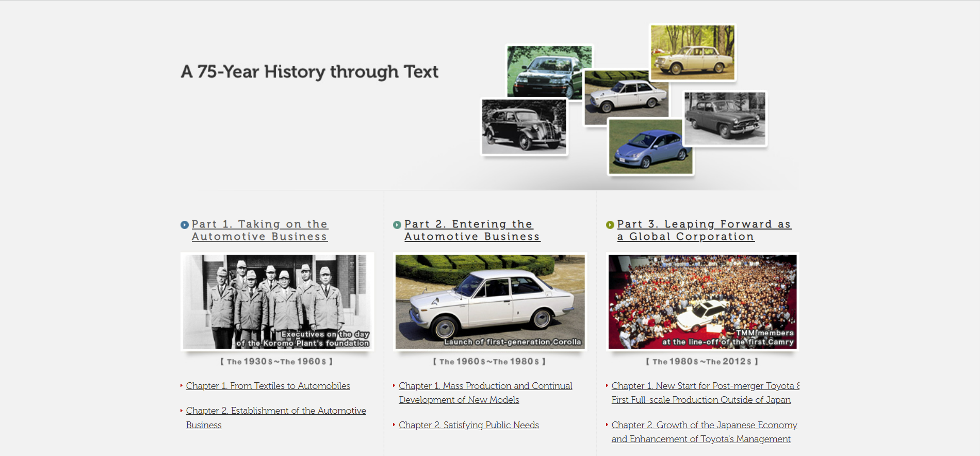Open Chapter 1 From Textiles to Automobiles
Viewport: 980px width, 456px height.
(x=268, y=386)
